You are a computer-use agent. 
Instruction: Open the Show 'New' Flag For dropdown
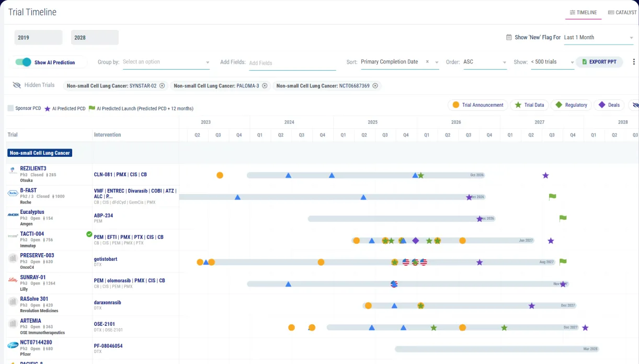(598, 38)
